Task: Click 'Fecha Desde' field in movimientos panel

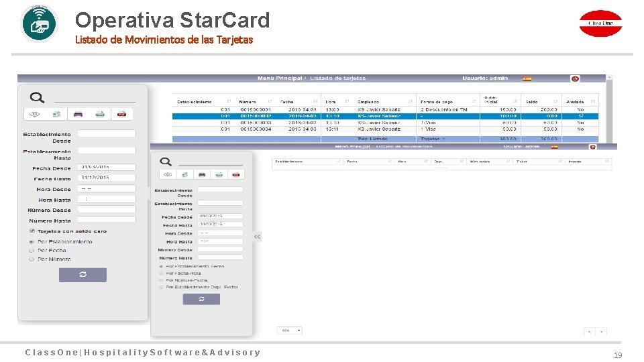Action: pos(220,216)
